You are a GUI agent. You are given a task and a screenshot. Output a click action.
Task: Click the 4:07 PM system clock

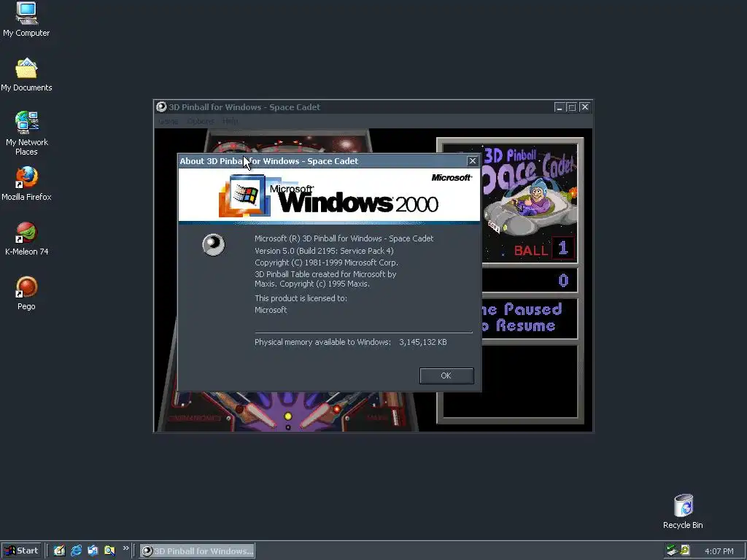(x=719, y=551)
